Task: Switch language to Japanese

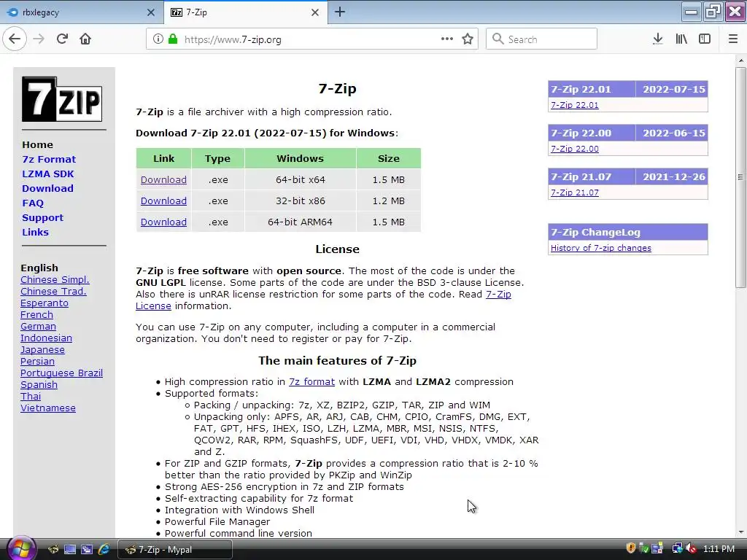Action: pyautogui.click(x=42, y=350)
